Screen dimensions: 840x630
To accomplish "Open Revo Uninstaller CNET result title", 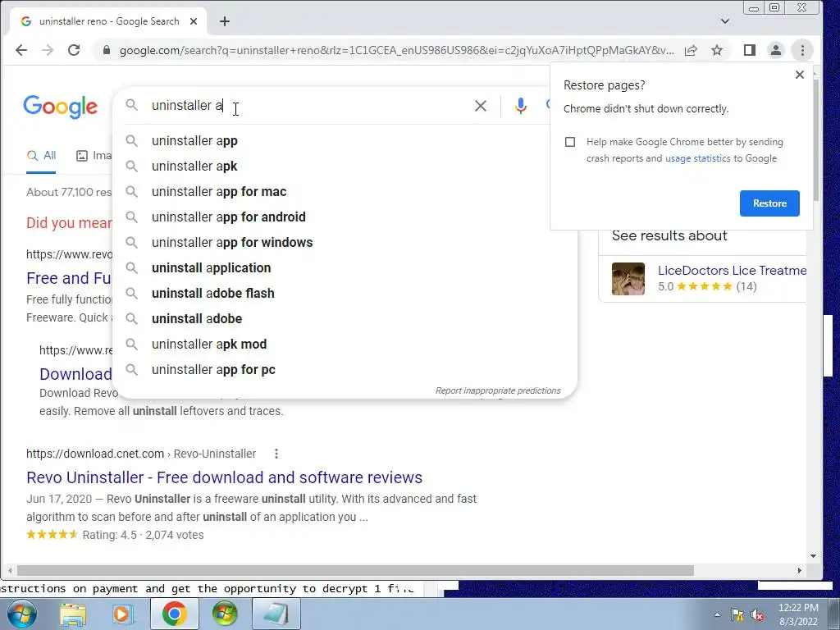I will (x=224, y=477).
